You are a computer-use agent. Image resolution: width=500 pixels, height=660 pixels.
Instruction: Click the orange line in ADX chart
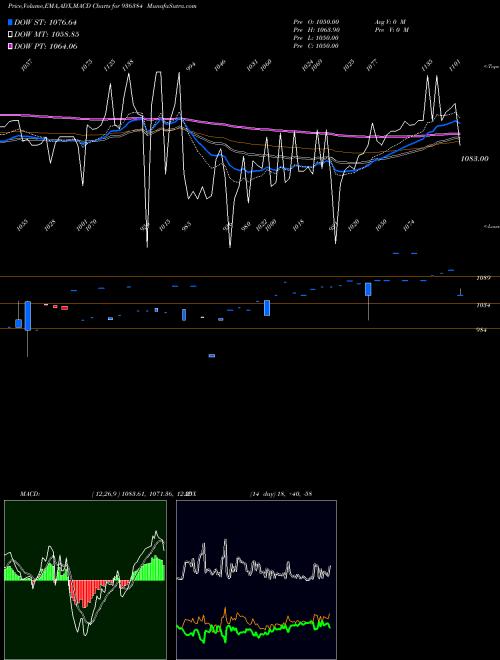coord(254,620)
